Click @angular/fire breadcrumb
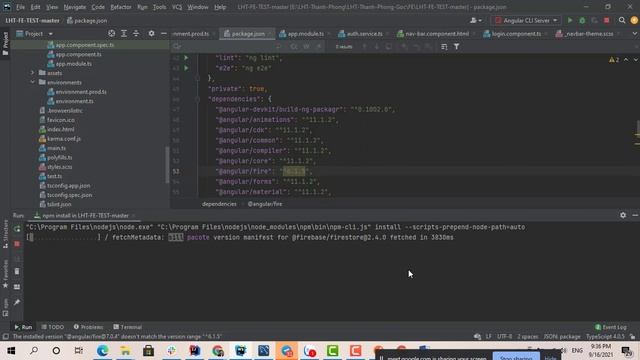This screenshot has width=640, height=360. click(265, 204)
